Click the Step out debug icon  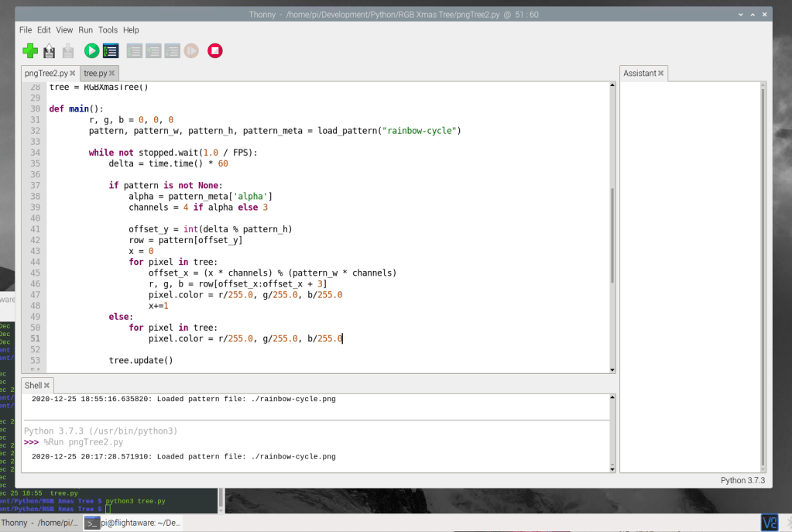[x=172, y=51]
